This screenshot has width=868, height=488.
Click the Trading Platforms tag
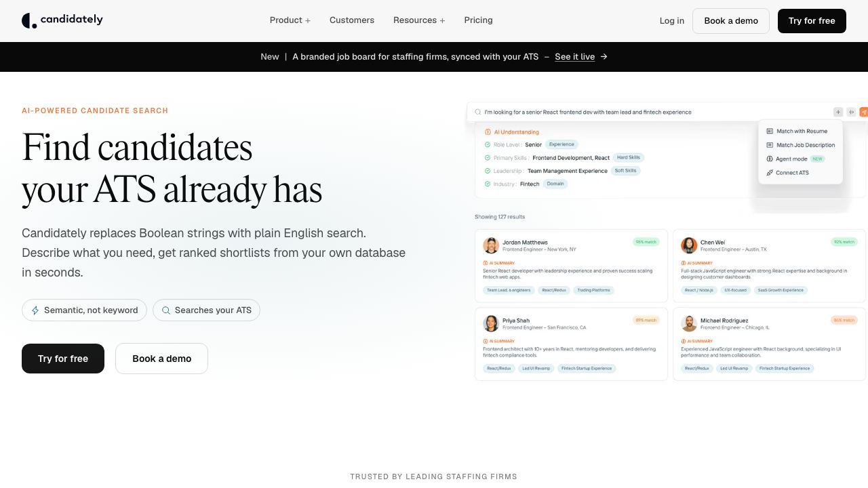594,290
